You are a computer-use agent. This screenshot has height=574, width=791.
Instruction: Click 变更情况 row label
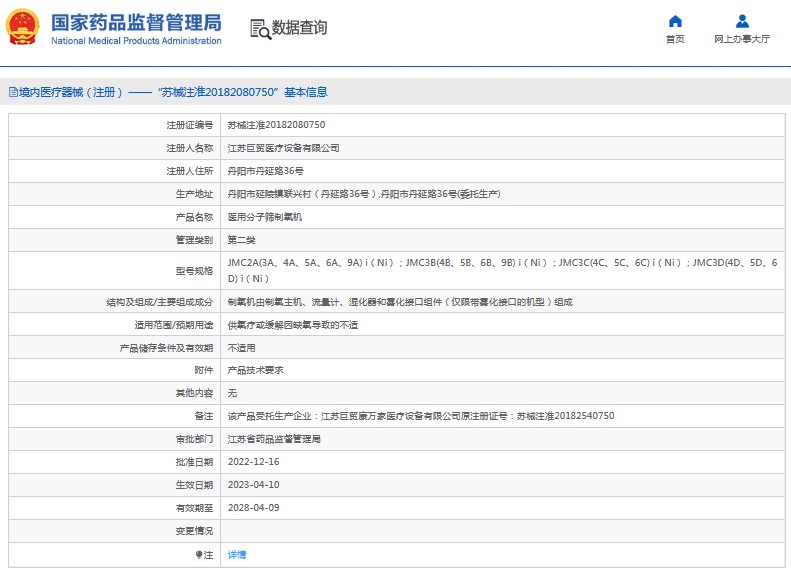194,531
